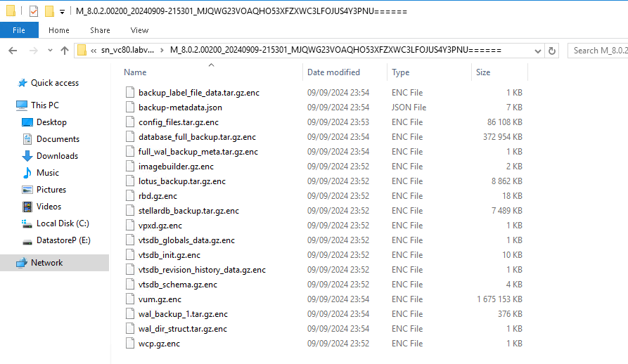The height and width of the screenshot is (364, 628).
Task: Sort by the Type column header
Action: [401, 72]
